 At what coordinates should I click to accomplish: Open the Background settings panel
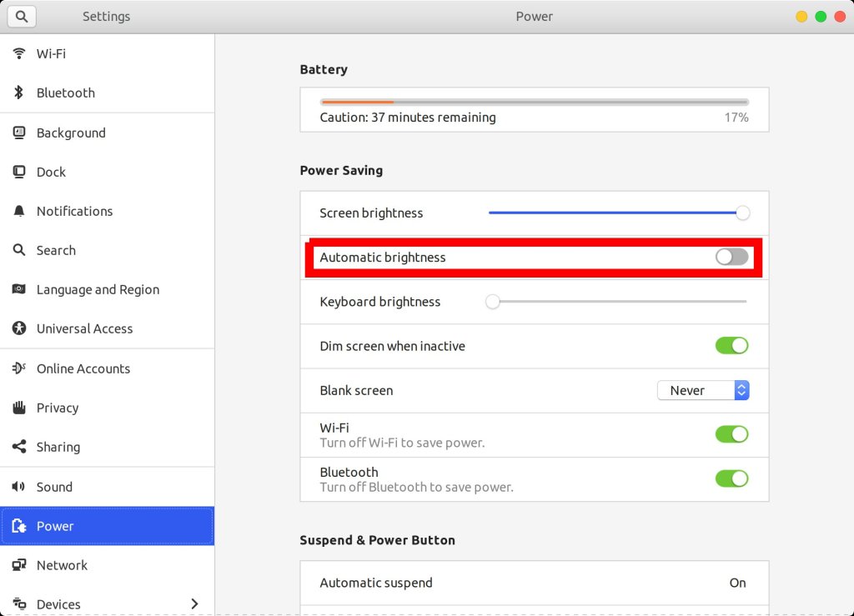[71, 133]
